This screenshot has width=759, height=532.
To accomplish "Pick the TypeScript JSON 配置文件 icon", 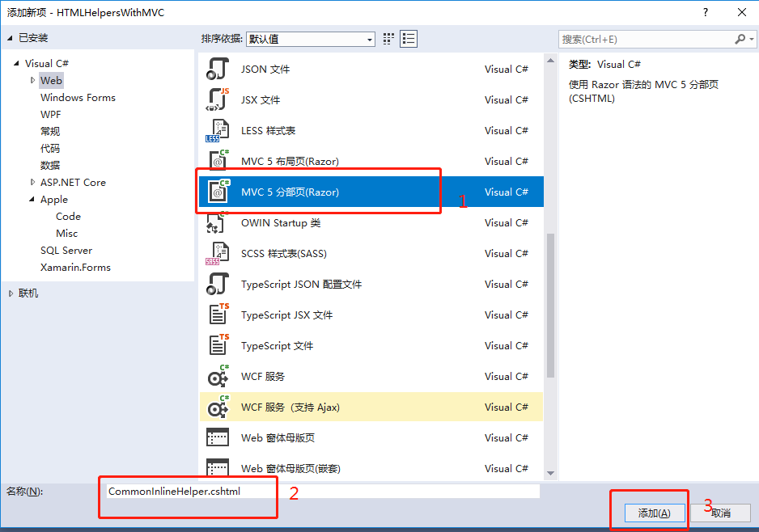I will 218,285.
